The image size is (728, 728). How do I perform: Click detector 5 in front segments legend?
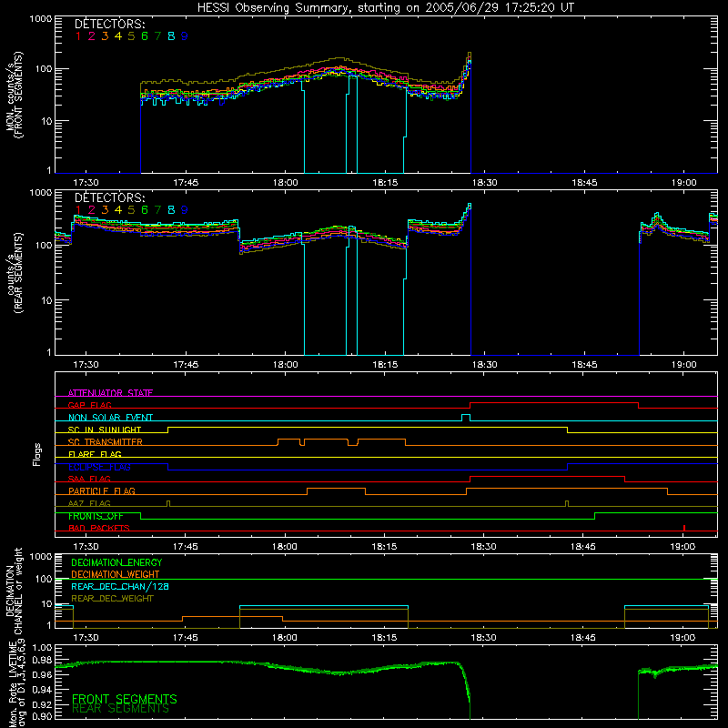[x=131, y=36]
